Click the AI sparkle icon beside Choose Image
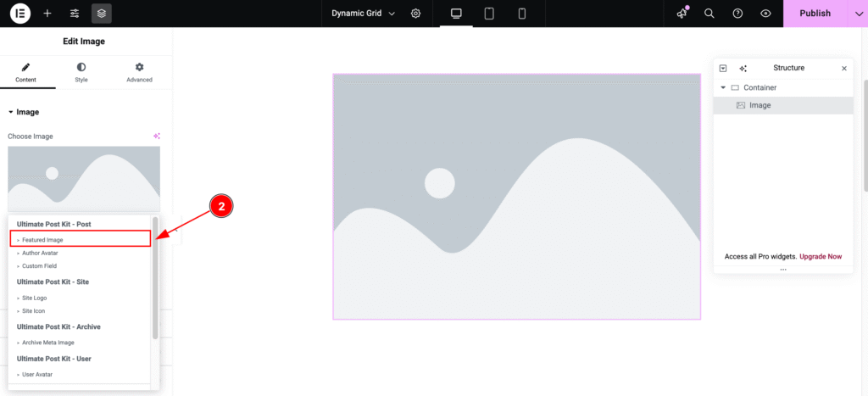This screenshot has width=868, height=396. pos(156,136)
